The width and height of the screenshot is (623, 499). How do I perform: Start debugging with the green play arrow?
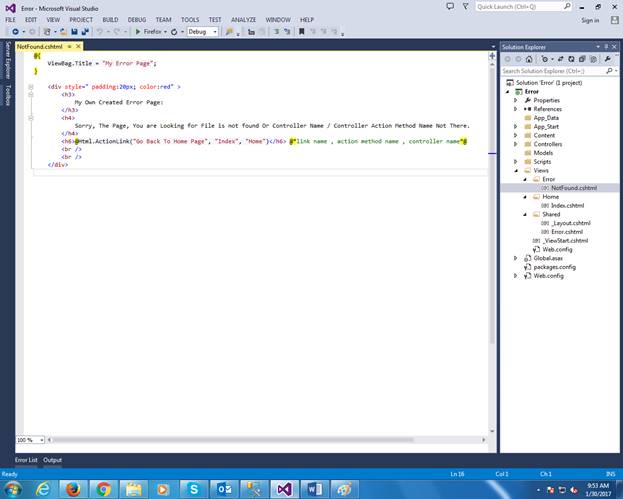point(139,31)
